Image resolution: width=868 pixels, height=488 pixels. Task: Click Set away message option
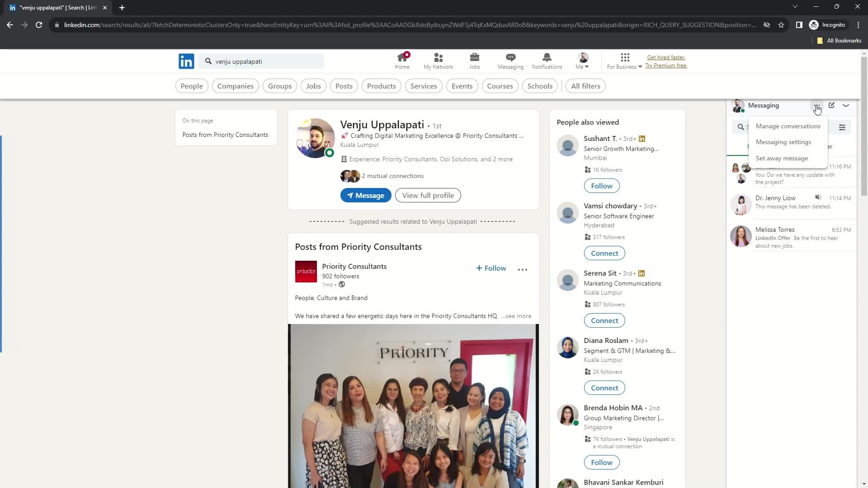pos(783,158)
